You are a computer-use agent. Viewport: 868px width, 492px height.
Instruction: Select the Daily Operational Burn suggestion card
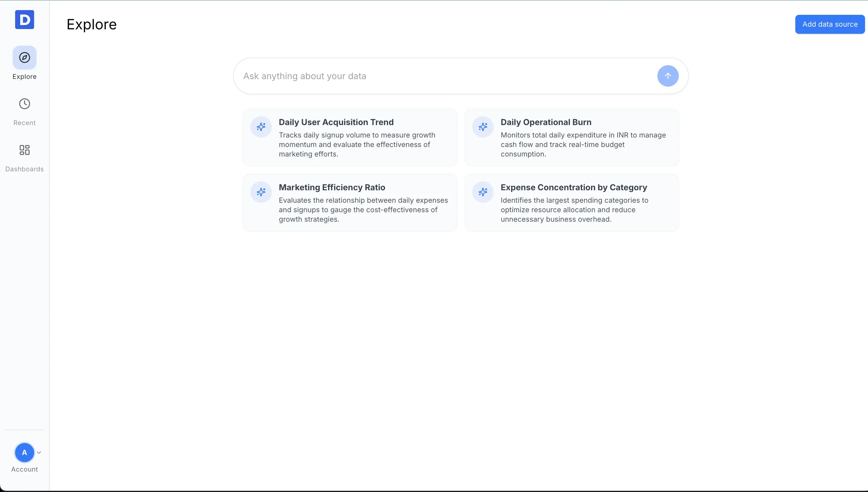[x=571, y=137]
